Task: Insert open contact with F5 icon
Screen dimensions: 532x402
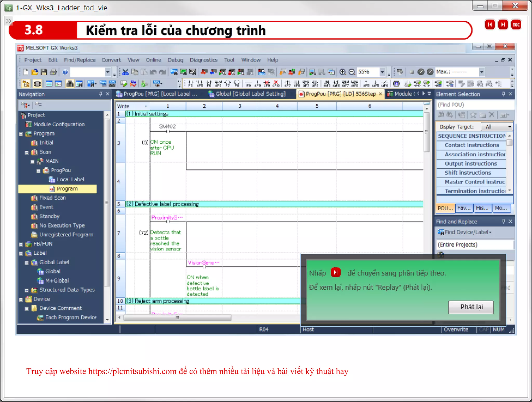Action: [190, 84]
